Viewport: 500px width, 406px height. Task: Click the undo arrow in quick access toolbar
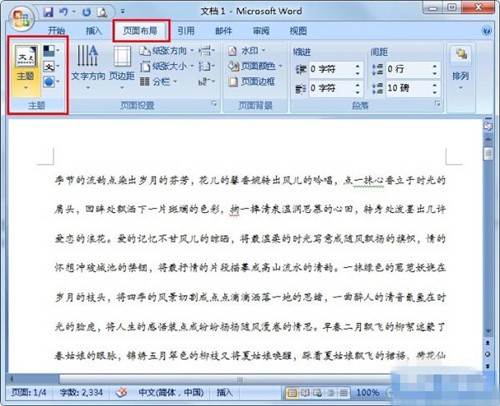click(64, 12)
